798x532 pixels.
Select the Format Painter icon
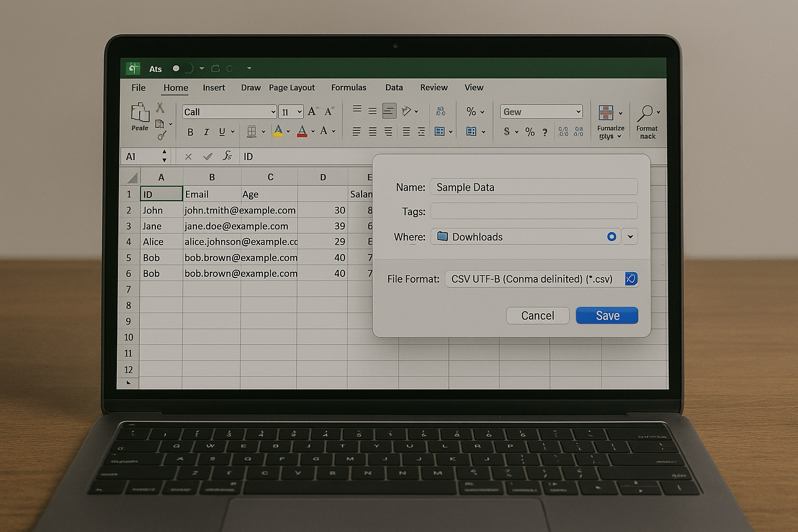tap(162, 135)
